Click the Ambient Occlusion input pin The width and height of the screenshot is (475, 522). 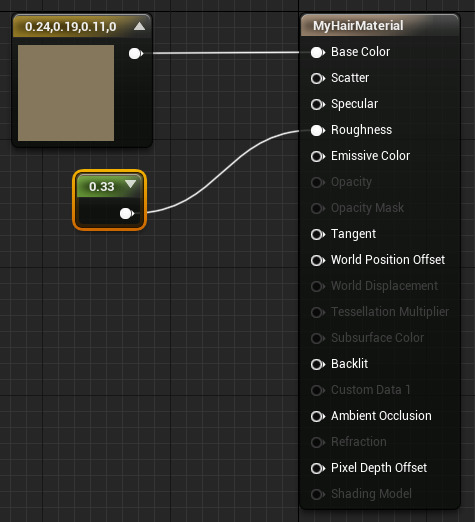point(318,416)
